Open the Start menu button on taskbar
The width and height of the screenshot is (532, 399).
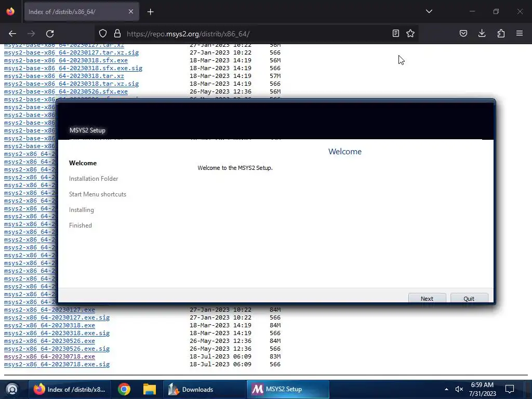click(x=12, y=389)
